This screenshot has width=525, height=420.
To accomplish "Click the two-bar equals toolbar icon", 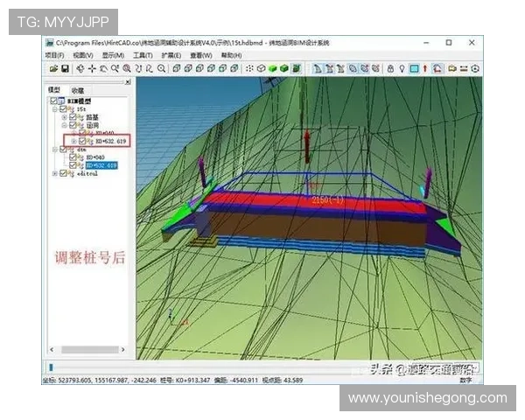I will coord(464,68).
